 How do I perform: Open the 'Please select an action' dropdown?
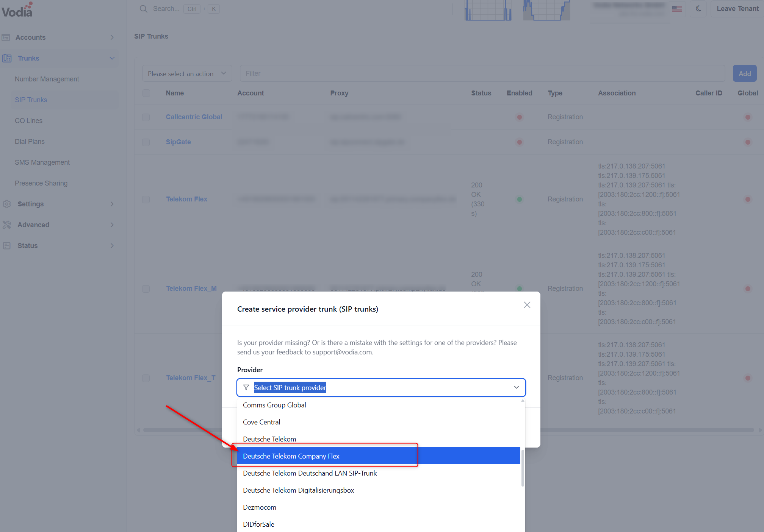click(187, 73)
